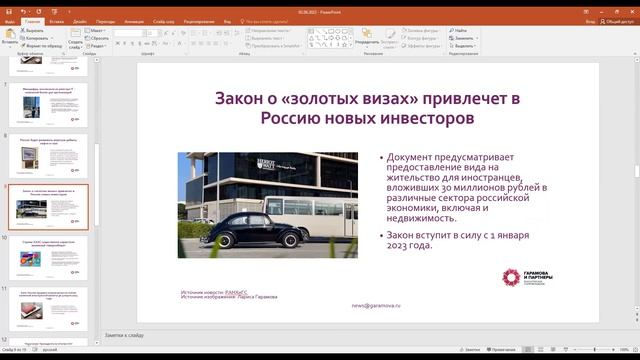Open Экспресс-стили quick styles
Image resolution: width=640 pixels, height=360 pixels.
(389, 38)
